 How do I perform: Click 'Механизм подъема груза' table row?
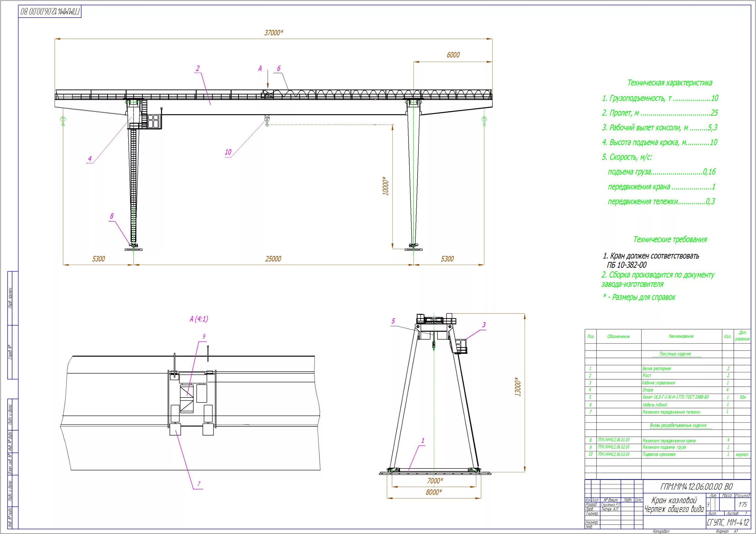(664, 447)
